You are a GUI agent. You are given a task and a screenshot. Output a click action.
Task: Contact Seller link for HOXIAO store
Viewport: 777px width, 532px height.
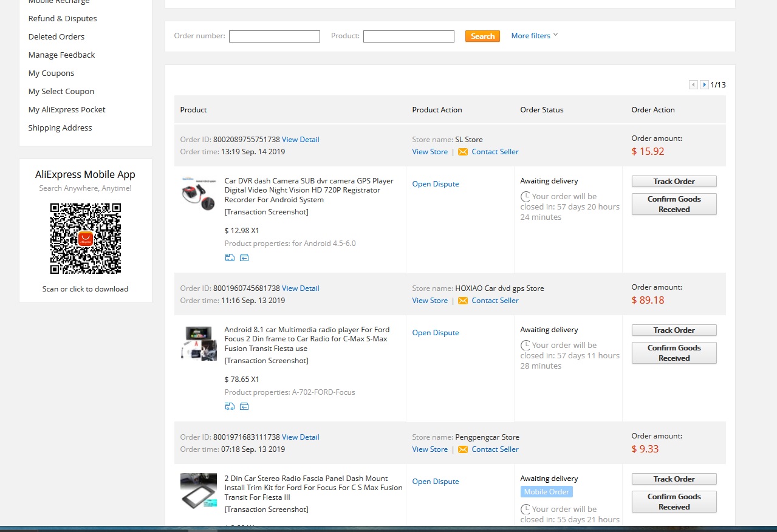pos(495,301)
